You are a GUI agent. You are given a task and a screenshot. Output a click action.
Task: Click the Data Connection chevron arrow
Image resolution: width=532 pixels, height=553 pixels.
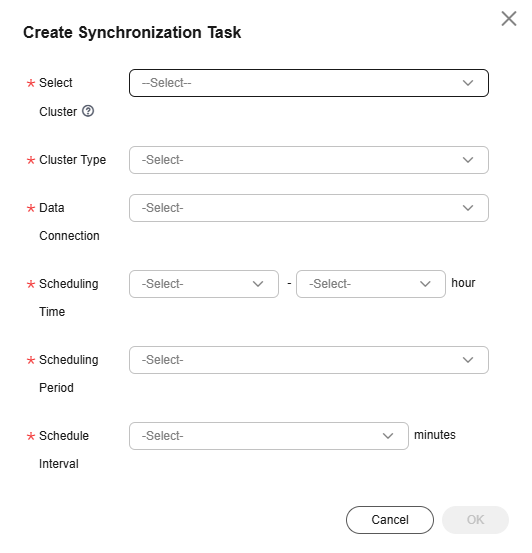468,208
